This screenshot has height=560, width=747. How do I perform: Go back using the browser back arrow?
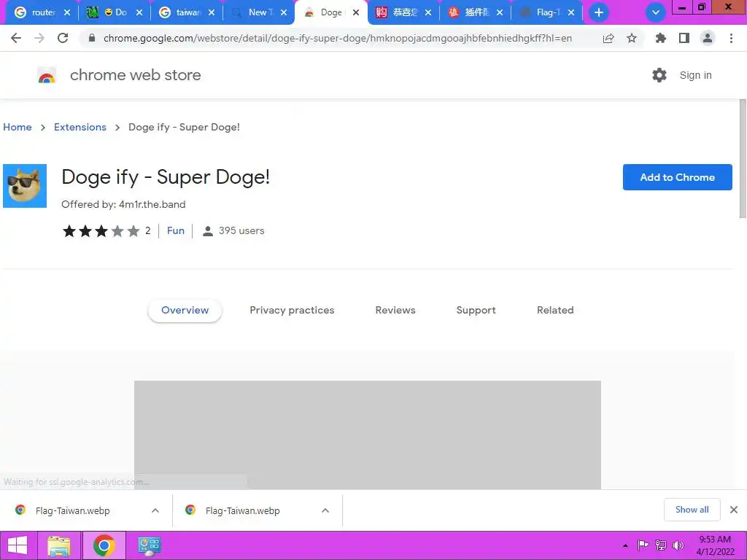[x=16, y=38]
